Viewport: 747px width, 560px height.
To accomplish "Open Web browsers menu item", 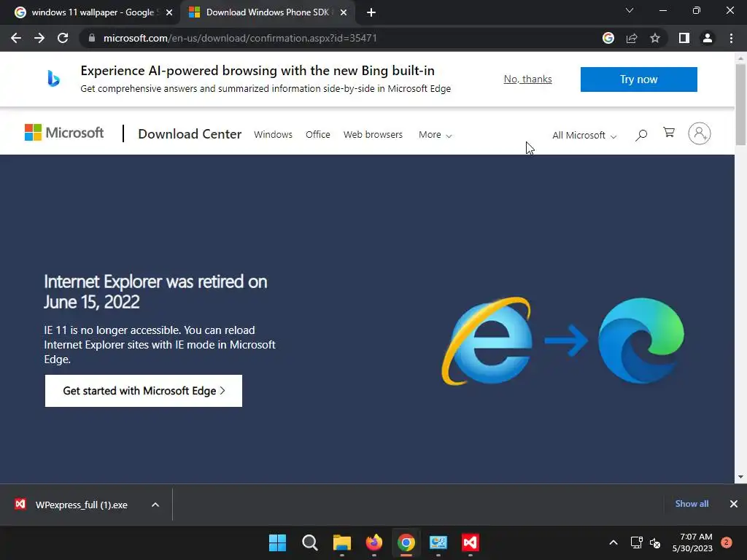I will (373, 135).
